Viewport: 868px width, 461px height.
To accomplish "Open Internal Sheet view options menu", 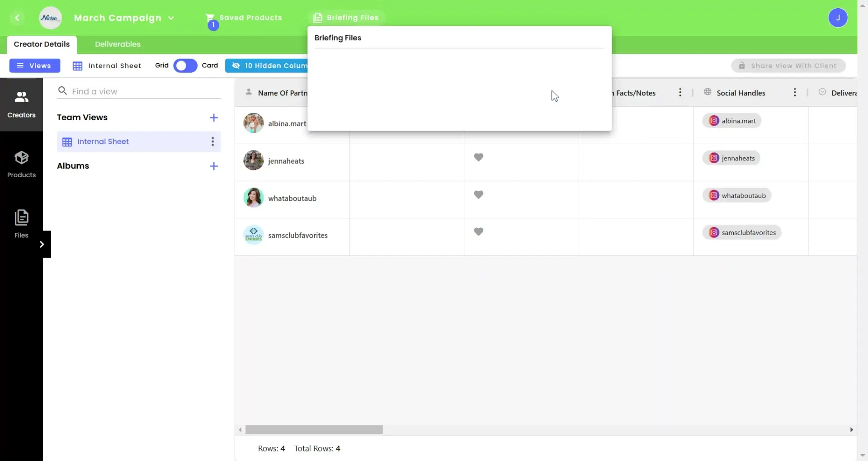I will click(212, 141).
